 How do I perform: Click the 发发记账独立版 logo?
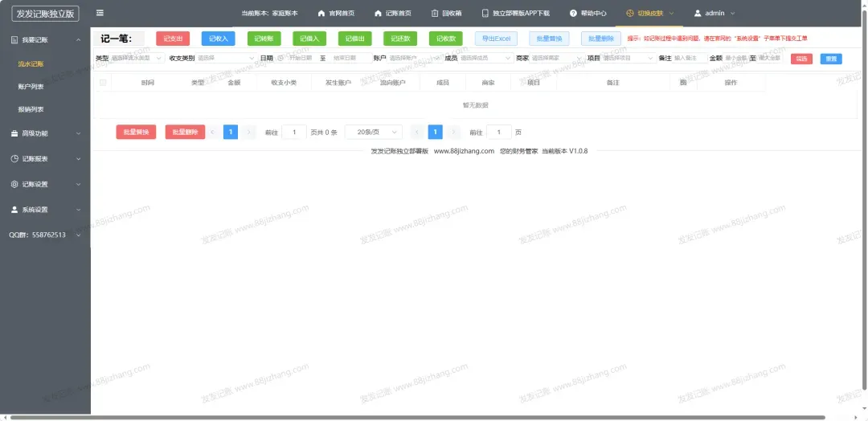coord(45,14)
